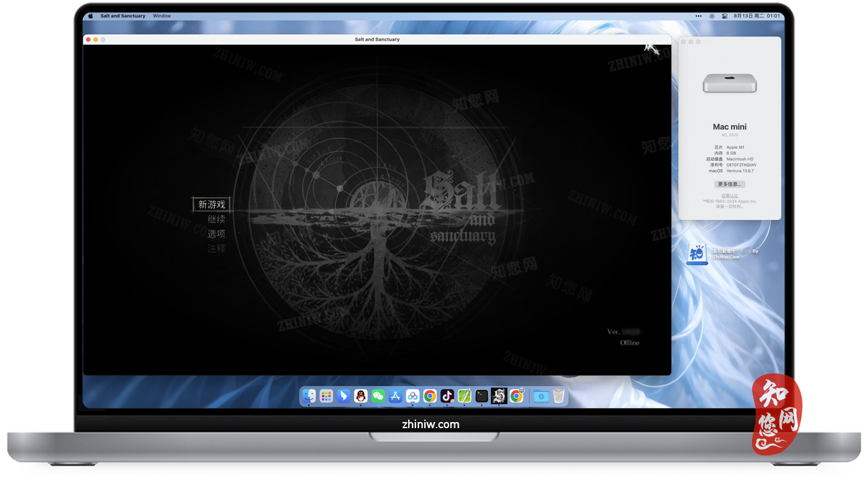Click the 启动磁盘 Macintosh HD row
The image size is (868, 484).
coord(730,159)
